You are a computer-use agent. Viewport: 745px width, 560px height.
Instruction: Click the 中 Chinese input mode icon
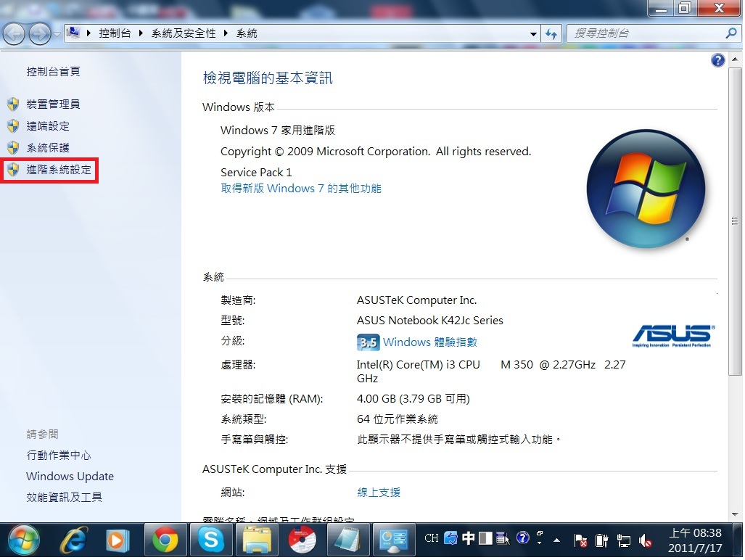point(469,538)
